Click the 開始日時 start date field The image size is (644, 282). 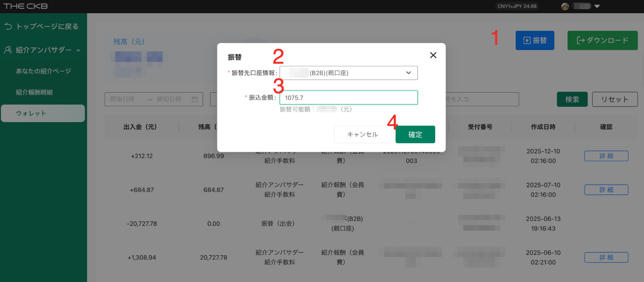122,99
